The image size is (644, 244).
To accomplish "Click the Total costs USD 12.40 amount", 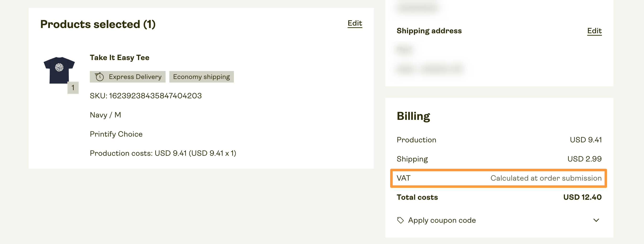I will tap(582, 197).
